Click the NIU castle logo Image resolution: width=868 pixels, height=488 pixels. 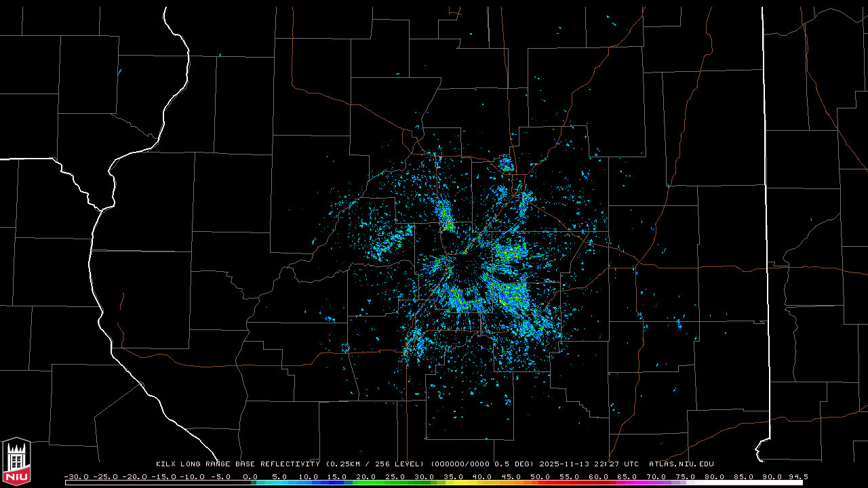pyautogui.click(x=16, y=462)
